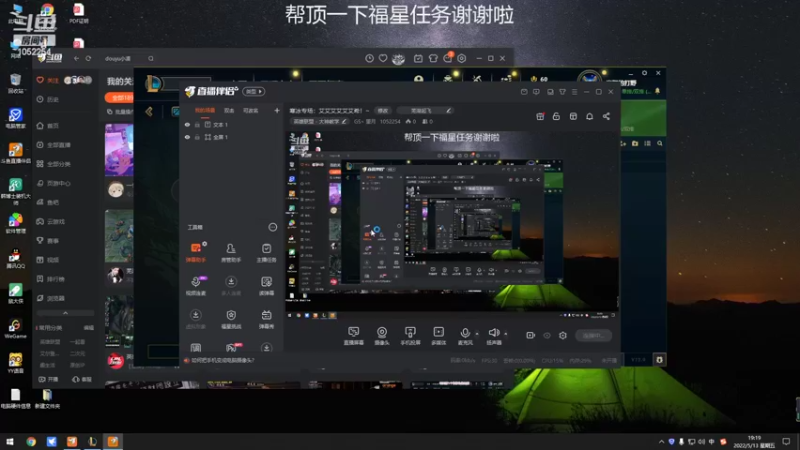Click 开播 at Douyu sidebar bottom
The width and height of the screenshot is (800, 450).
pos(48,379)
